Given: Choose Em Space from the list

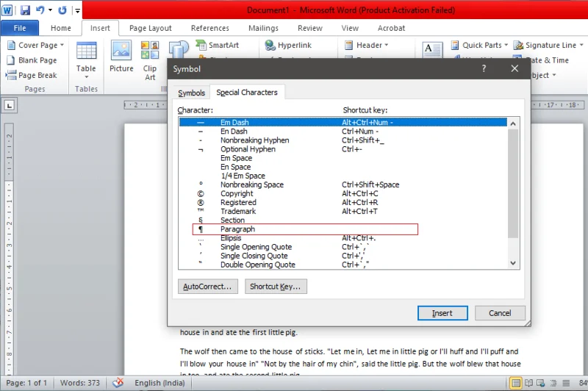Looking at the screenshot, I should point(343,158).
